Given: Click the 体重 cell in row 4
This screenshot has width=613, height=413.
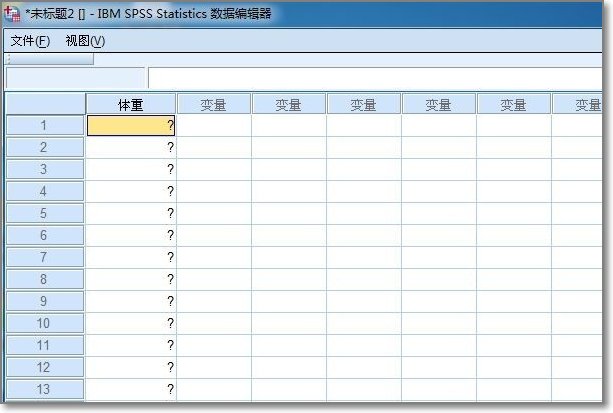Looking at the screenshot, I should (131, 191).
